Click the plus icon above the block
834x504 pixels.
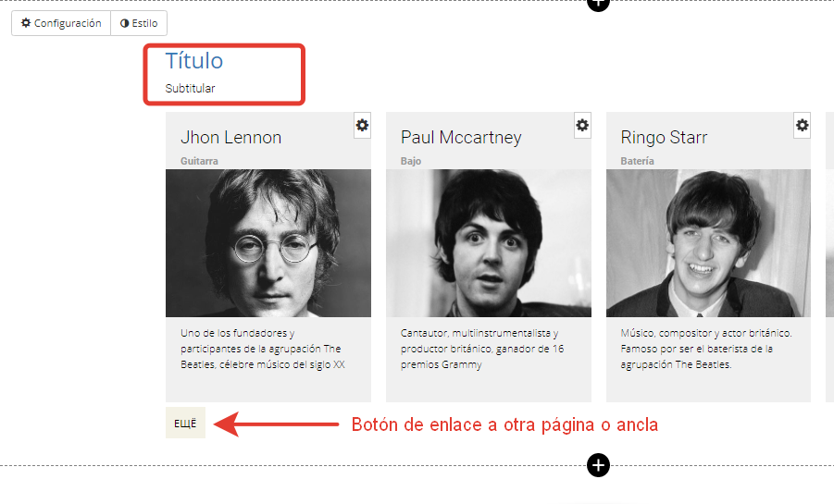598,5
